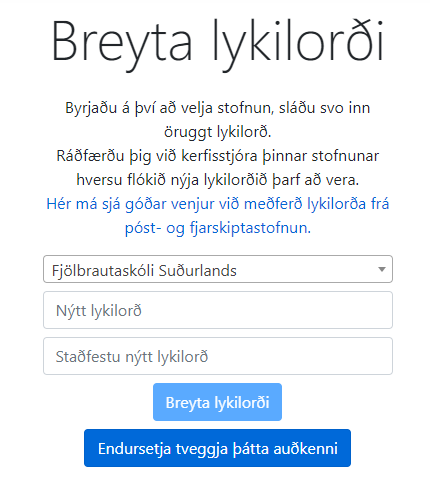The width and height of the screenshot is (430, 480).
Task: Click the Byrjaðu á því að velja stofnun line
Action: coord(217,108)
